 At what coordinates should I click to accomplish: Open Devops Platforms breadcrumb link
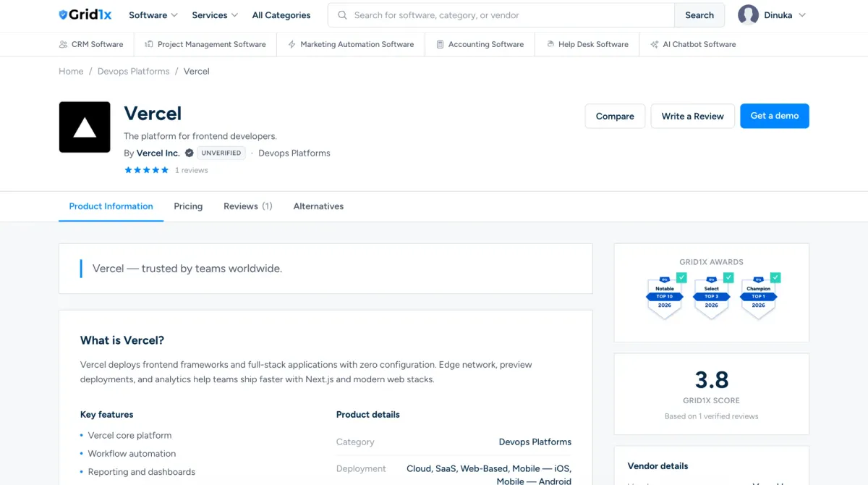point(133,71)
